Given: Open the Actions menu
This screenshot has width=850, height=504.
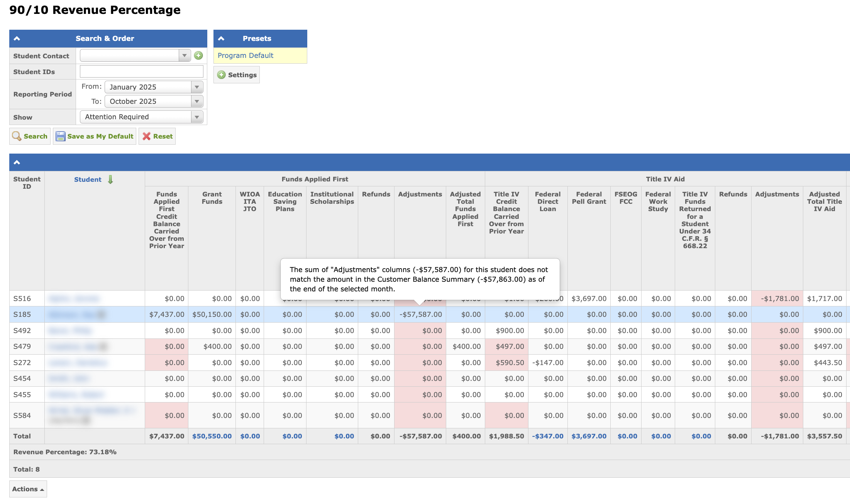Looking at the screenshot, I should [x=28, y=489].
